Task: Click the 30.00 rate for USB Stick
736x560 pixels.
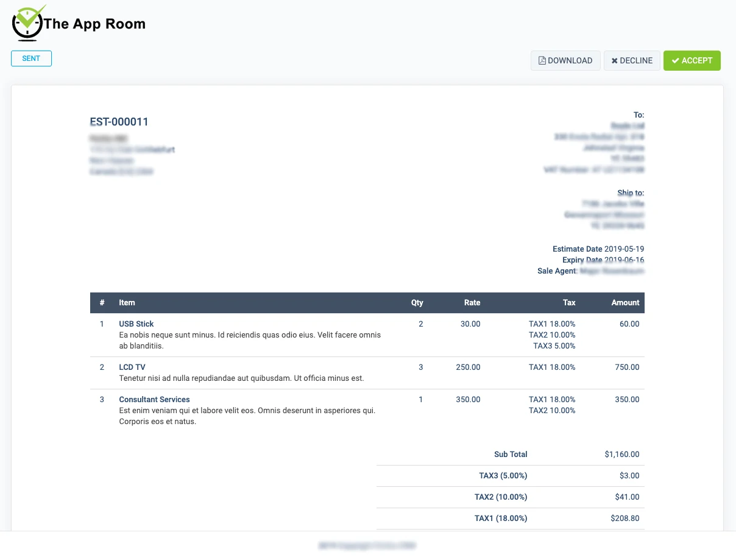Action: point(470,324)
